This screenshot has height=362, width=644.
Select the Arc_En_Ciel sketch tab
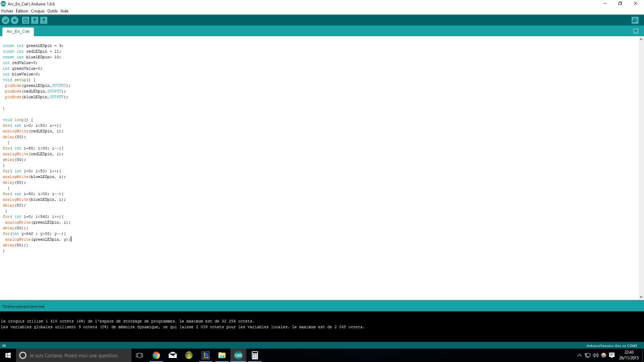[x=18, y=31]
